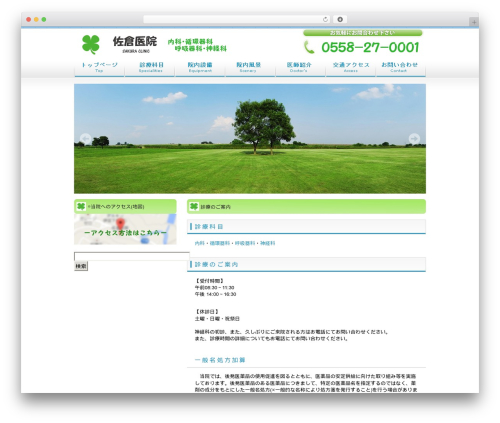Open the トップページ Top menu item

pos(99,67)
